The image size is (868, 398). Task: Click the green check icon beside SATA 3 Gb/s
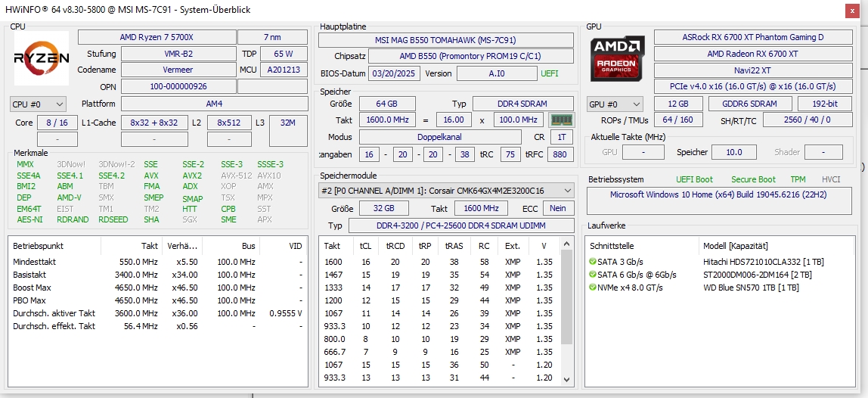[x=593, y=262]
